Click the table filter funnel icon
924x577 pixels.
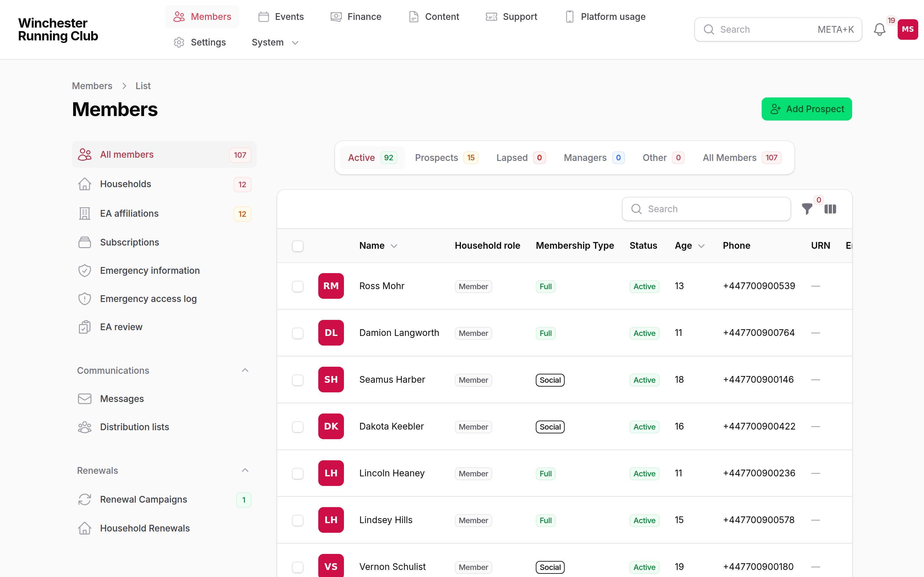[807, 209]
